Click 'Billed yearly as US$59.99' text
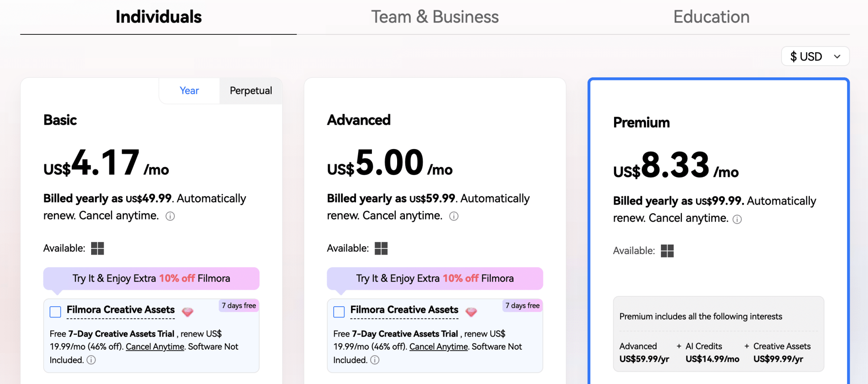 point(391,199)
